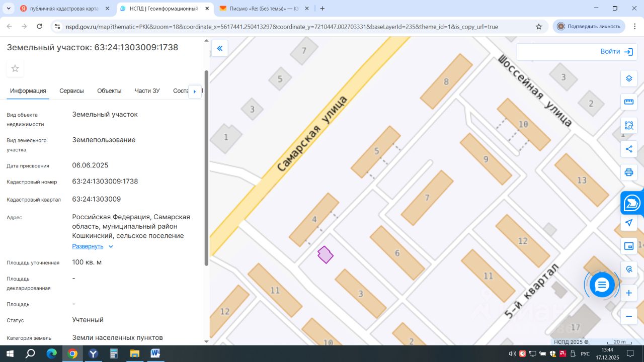Close the публичная кадастровая карта tab
This screenshot has width=644, height=362.
click(x=107, y=9)
